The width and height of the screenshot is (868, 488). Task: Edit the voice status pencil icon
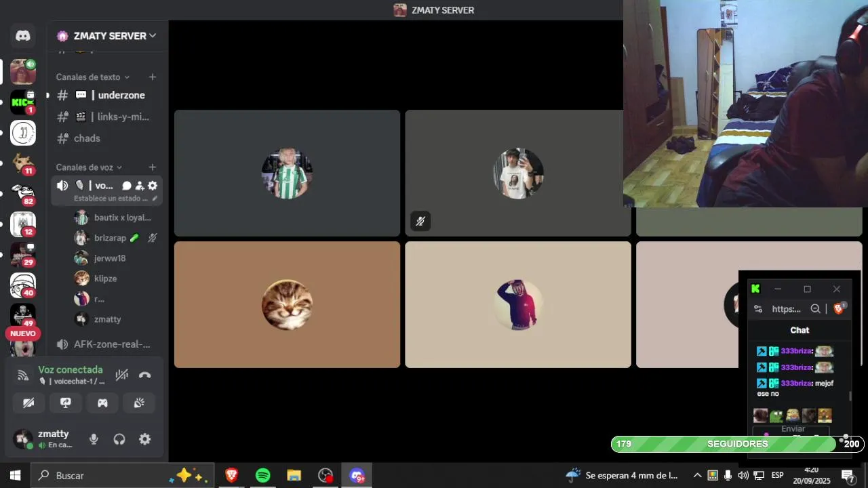pos(155,199)
